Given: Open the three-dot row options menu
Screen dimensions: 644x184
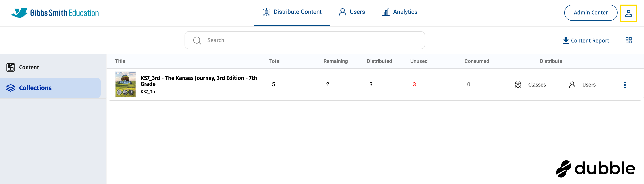Looking at the screenshot, I should pyautogui.click(x=625, y=85).
